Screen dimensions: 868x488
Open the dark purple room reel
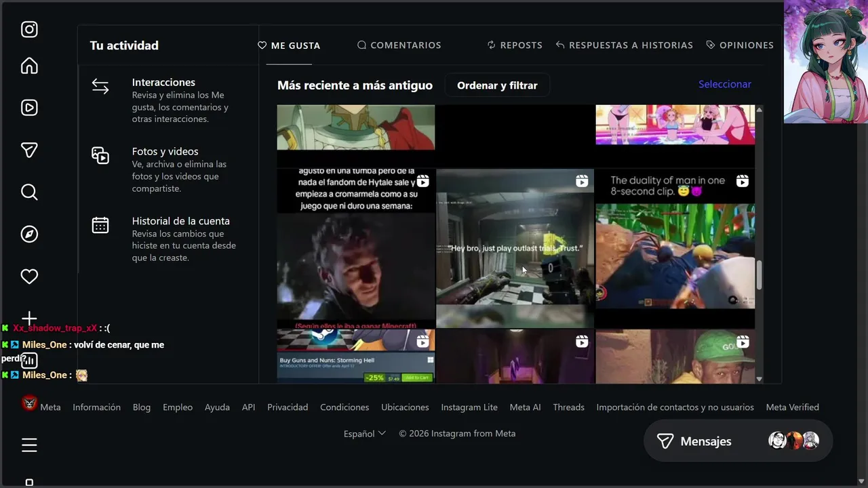tap(515, 357)
